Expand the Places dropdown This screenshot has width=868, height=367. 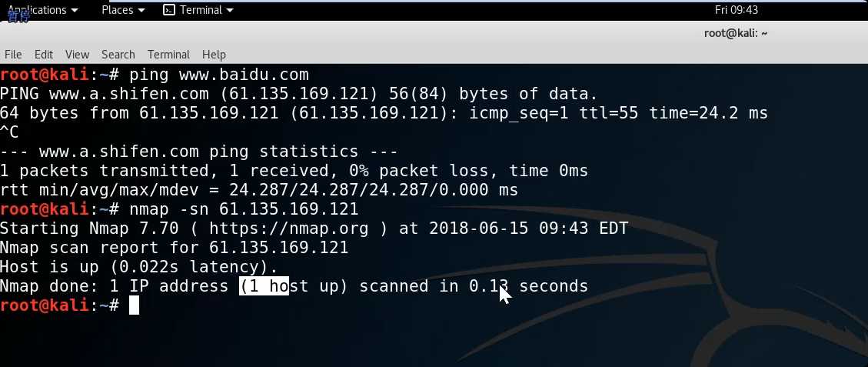[x=122, y=10]
